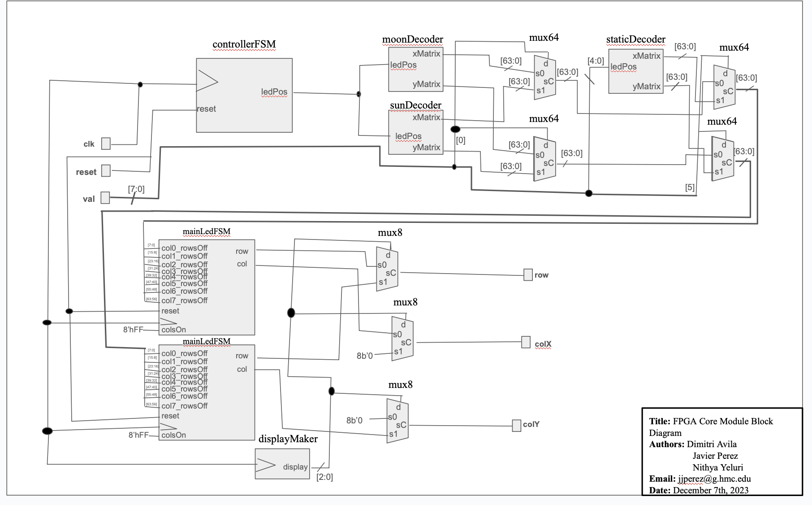Click ledPos input in the moonDecoder block
Image resolution: width=812 pixels, height=505 pixels.
point(403,65)
